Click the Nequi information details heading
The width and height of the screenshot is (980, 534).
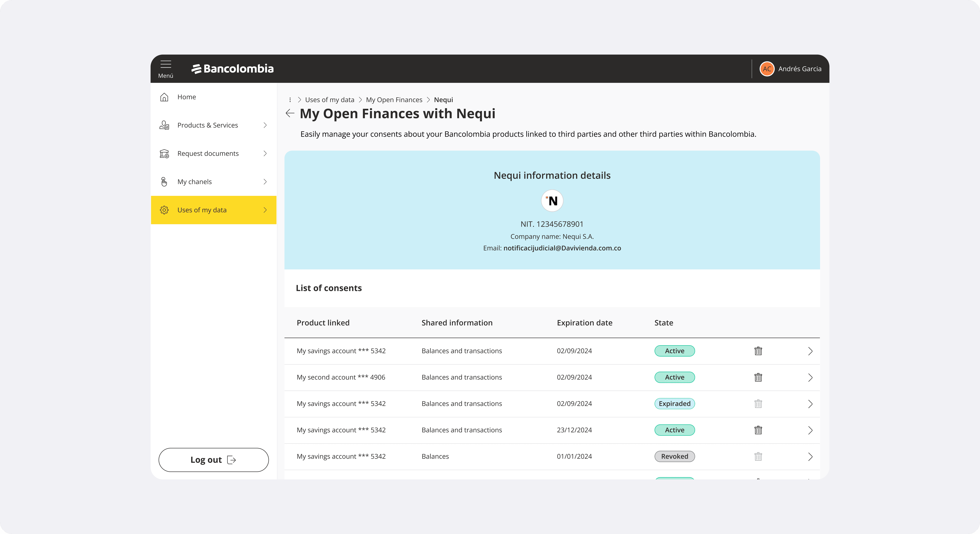point(552,175)
